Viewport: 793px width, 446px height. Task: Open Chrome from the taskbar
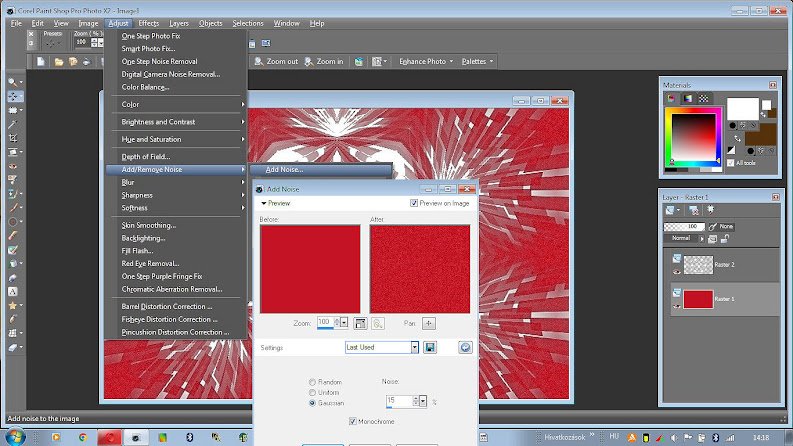tap(82, 437)
